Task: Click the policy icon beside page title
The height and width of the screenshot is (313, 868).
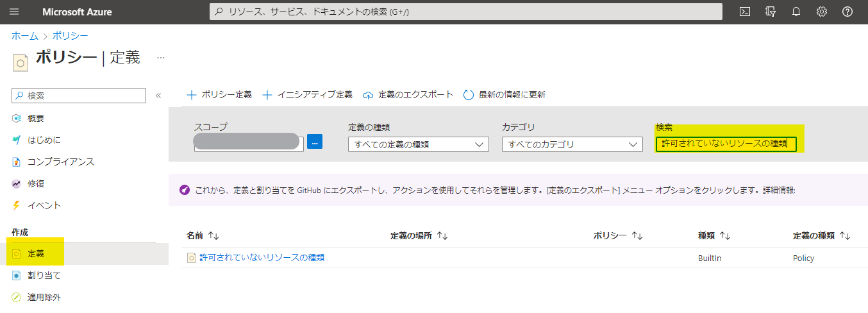Action: click(x=20, y=62)
